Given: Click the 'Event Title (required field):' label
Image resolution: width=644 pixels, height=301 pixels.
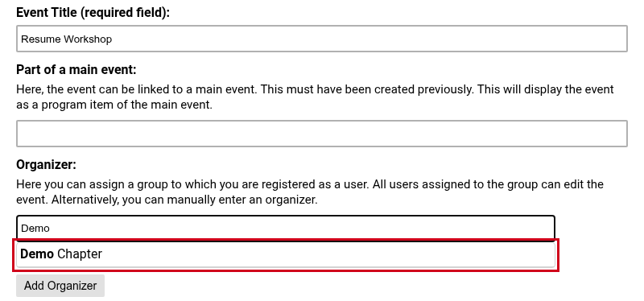Looking at the screenshot, I should tap(93, 13).
